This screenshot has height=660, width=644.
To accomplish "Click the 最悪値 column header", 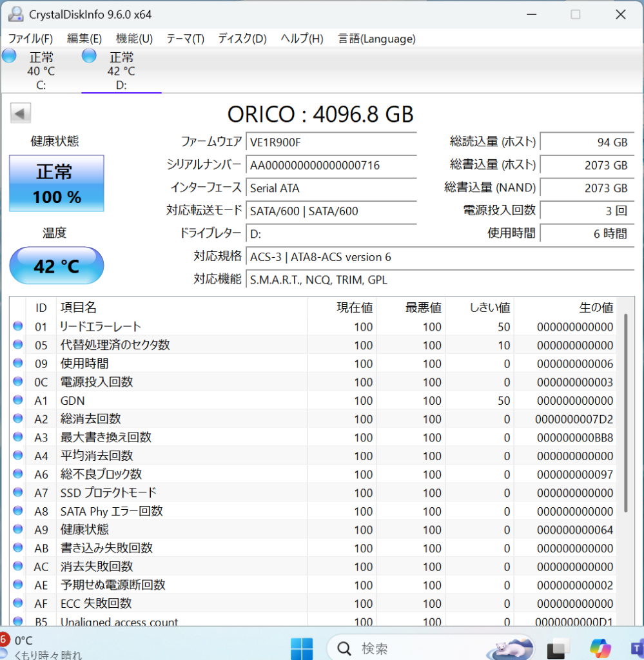I will tap(411, 307).
